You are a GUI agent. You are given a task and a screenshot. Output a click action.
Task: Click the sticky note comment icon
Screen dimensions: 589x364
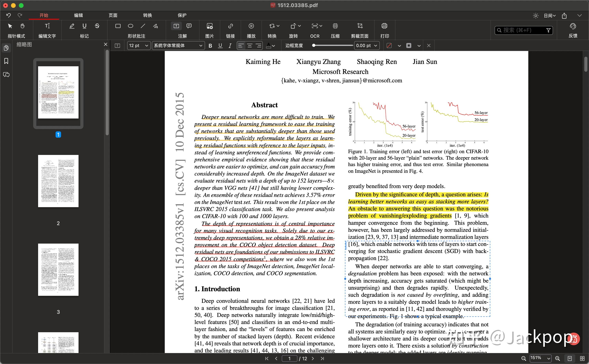pyautogui.click(x=189, y=26)
